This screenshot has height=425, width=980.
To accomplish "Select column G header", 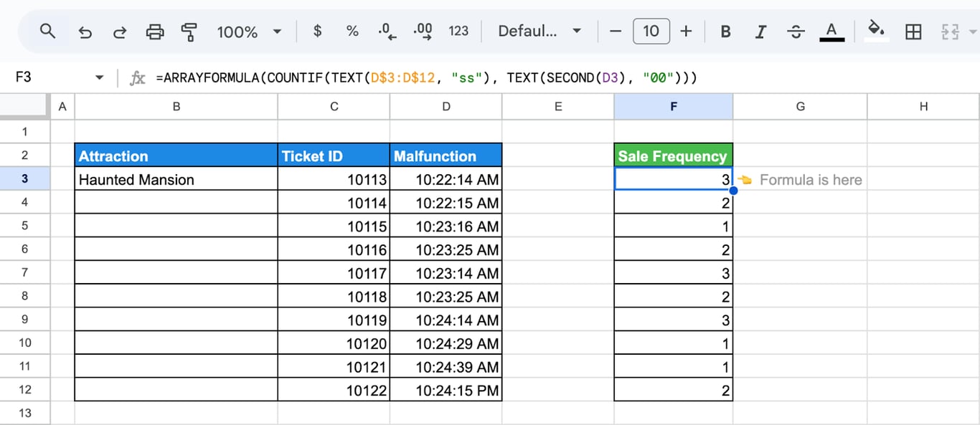I will coord(801,106).
